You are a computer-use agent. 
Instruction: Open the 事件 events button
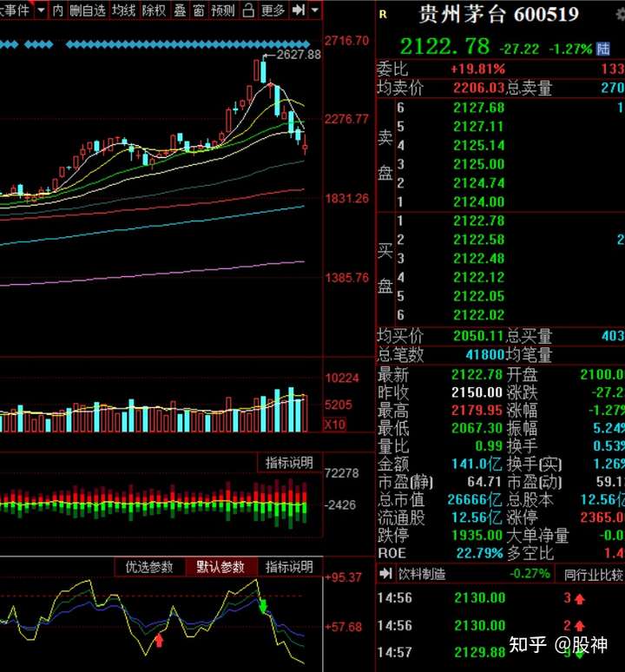tap(16, 10)
